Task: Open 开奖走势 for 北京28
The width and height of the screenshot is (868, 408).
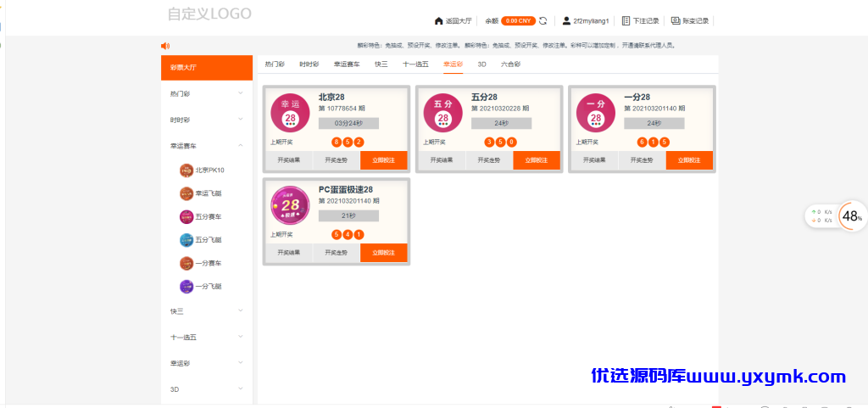Action: 337,160
